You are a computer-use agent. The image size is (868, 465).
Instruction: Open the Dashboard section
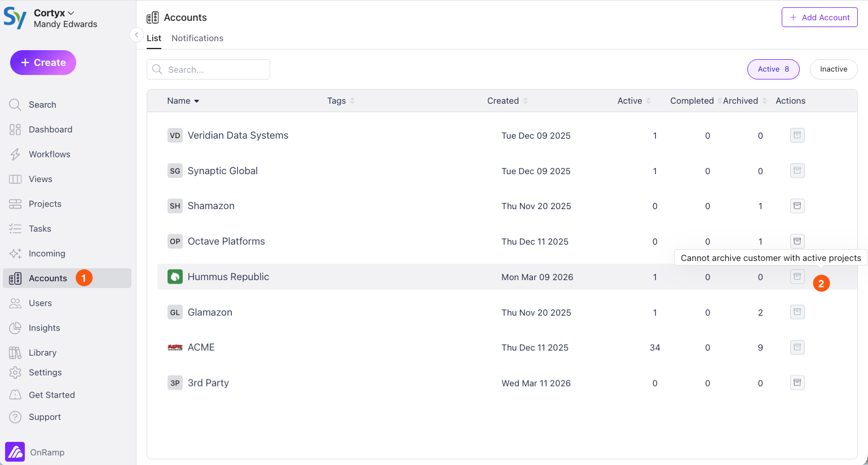click(50, 129)
